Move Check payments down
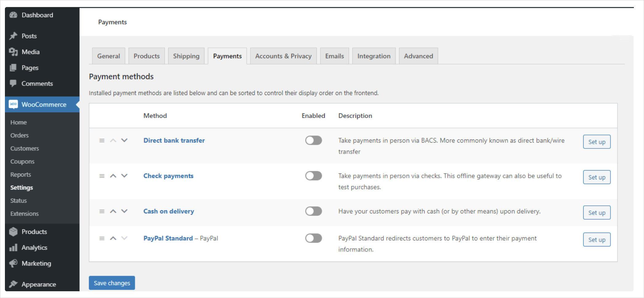This screenshot has height=298, width=644. (124, 176)
